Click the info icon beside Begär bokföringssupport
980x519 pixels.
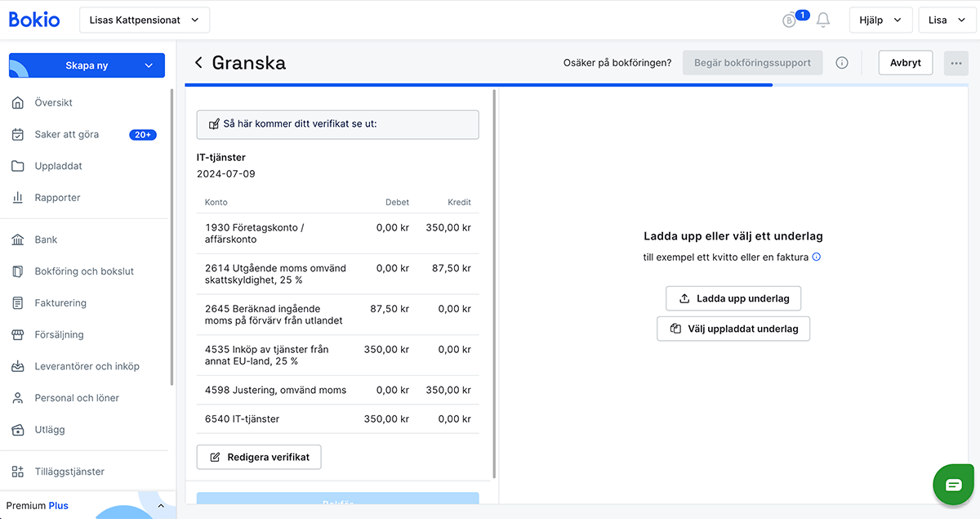click(x=842, y=62)
